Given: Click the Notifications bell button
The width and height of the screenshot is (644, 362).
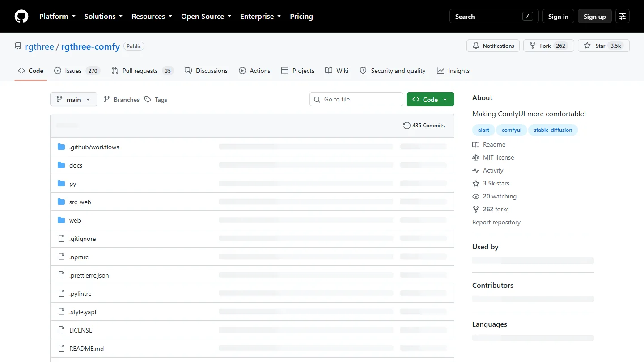Looking at the screenshot, I should [493, 46].
